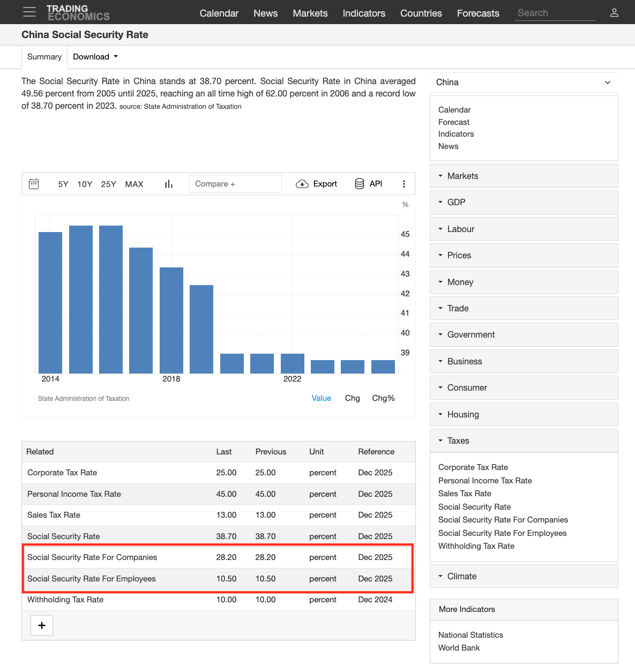Open Social Security Rate For Companies row link

92,557
